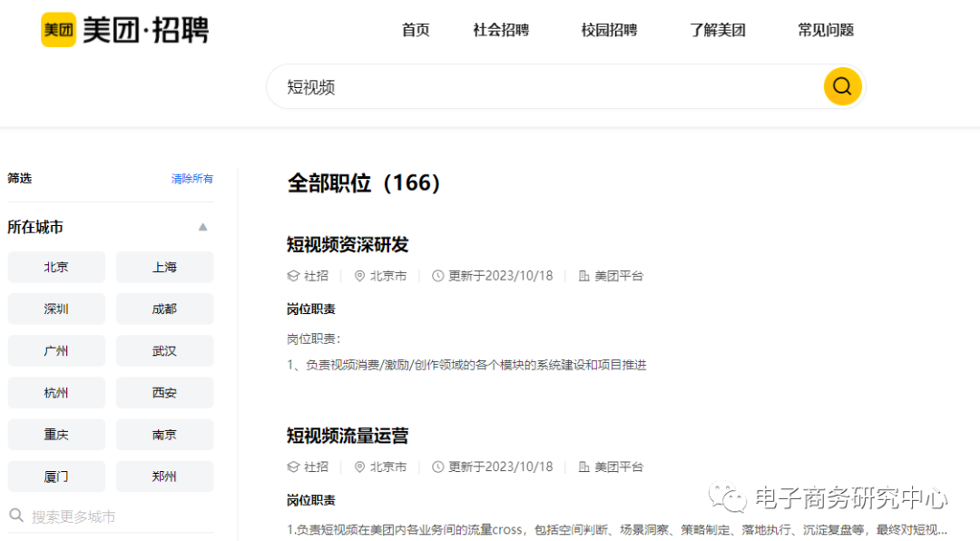The image size is (980, 541).
Task: Open 常见问题 in the navigation bar
Action: [x=826, y=30]
